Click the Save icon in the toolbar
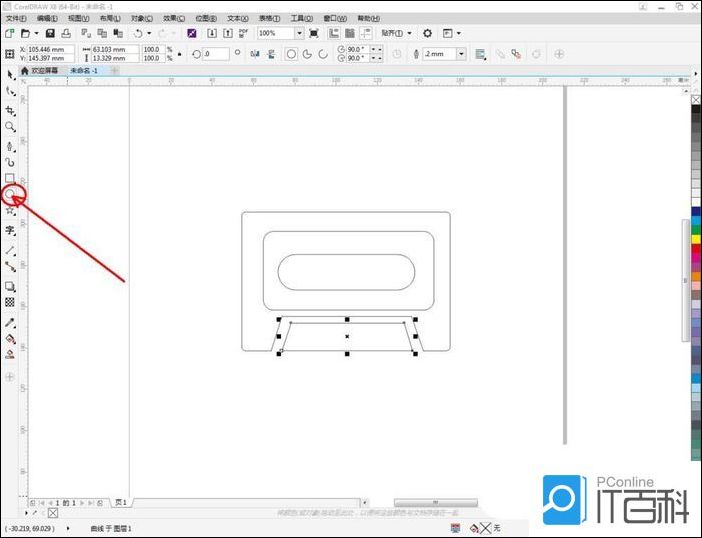This screenshot has height=538, width=702. point(50,33)
